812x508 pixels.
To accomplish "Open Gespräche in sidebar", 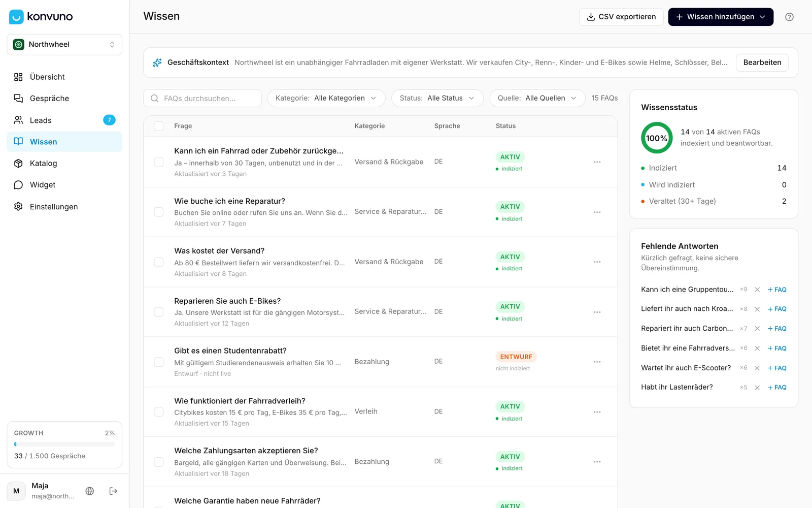I will pyautogui.click(x=64, y=98).
